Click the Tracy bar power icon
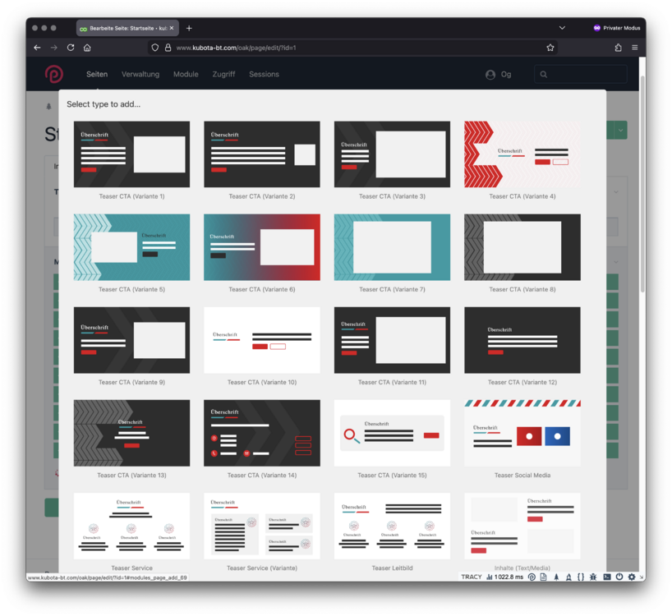Screen dimensions: 672x616 point(619,577)
